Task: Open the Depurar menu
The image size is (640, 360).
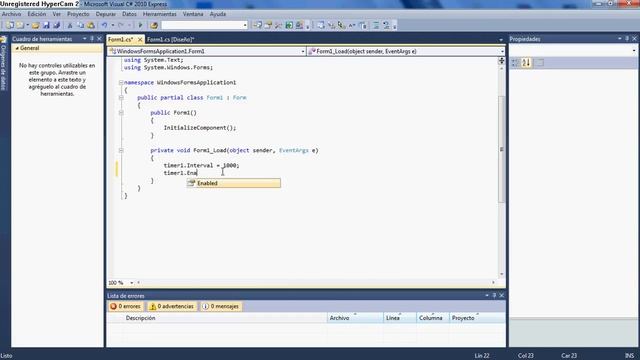Action: tap(106, 14)
